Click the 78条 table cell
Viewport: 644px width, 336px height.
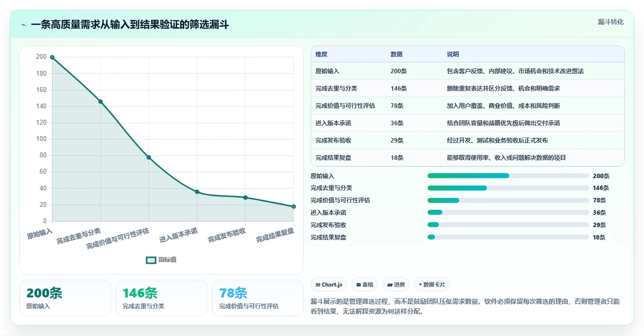(415, 106)
